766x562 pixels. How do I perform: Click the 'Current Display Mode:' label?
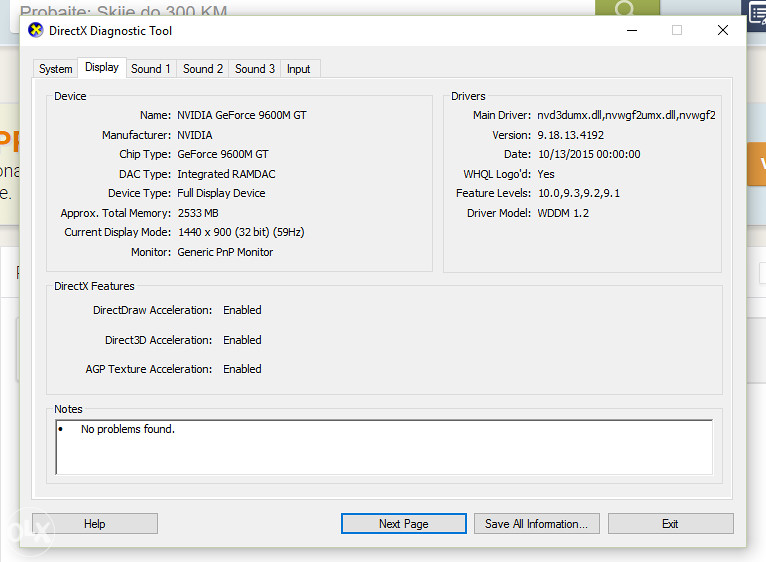coord(118,232)
